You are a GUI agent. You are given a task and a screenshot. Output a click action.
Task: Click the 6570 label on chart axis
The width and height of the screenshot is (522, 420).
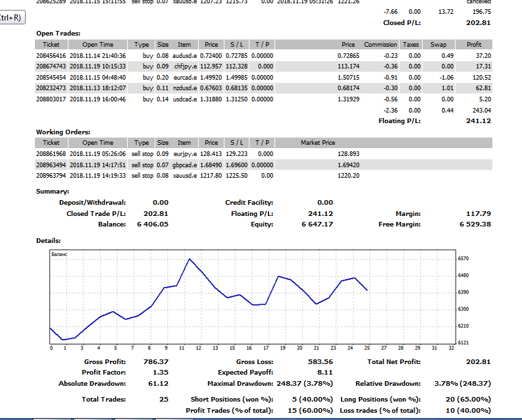click(x=463, y=258)
